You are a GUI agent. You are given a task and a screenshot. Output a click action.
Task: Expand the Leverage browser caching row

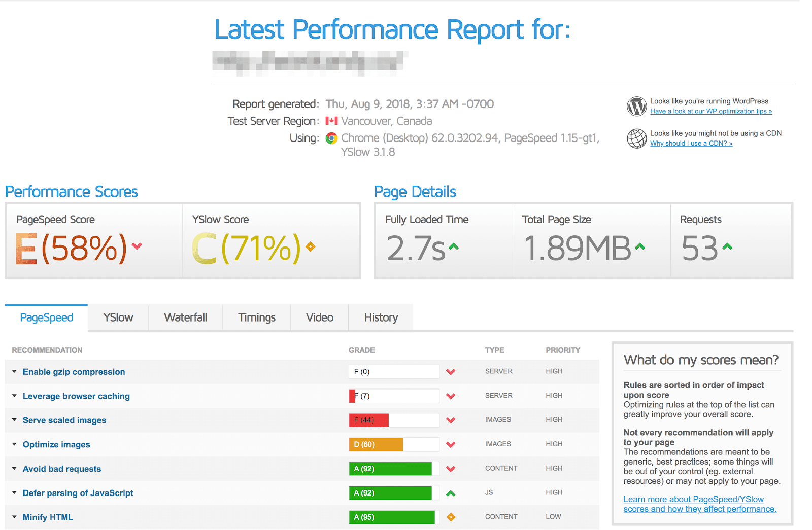(x=76, y=396)
